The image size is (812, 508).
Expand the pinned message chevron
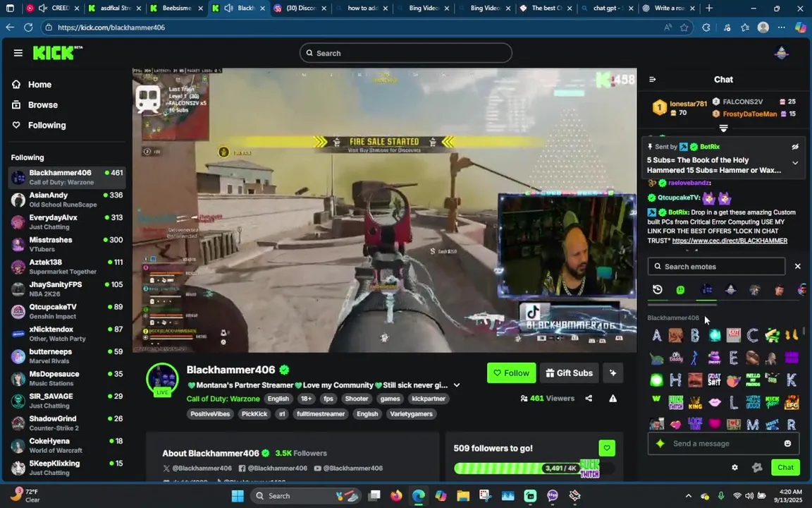795,163
